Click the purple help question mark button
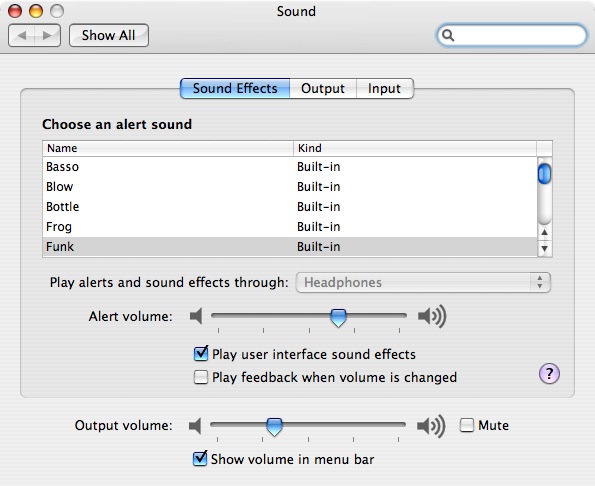 pos(549,374)
